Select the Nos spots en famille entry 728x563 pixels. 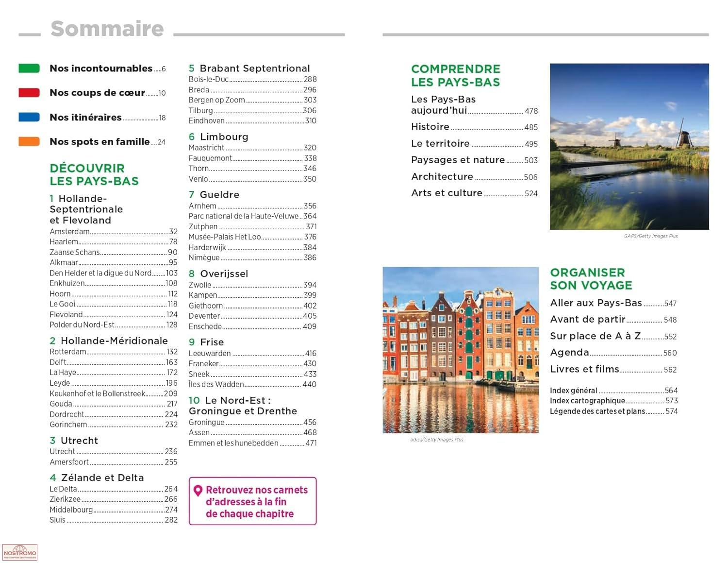[x=108, y=141]
